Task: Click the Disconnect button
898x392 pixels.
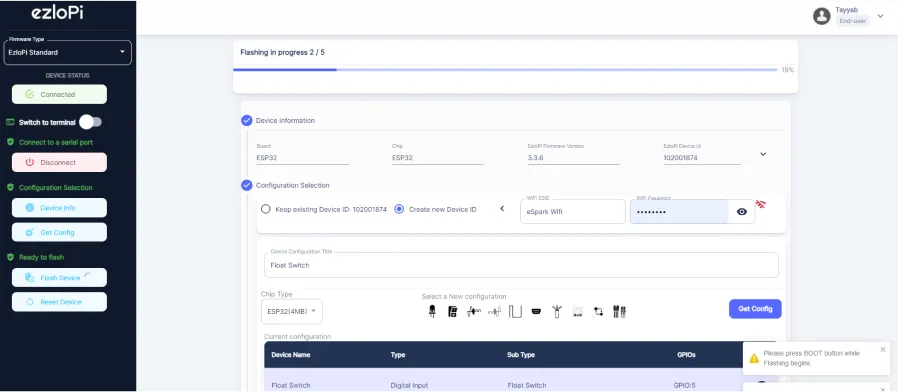Action: pos(59,162)
